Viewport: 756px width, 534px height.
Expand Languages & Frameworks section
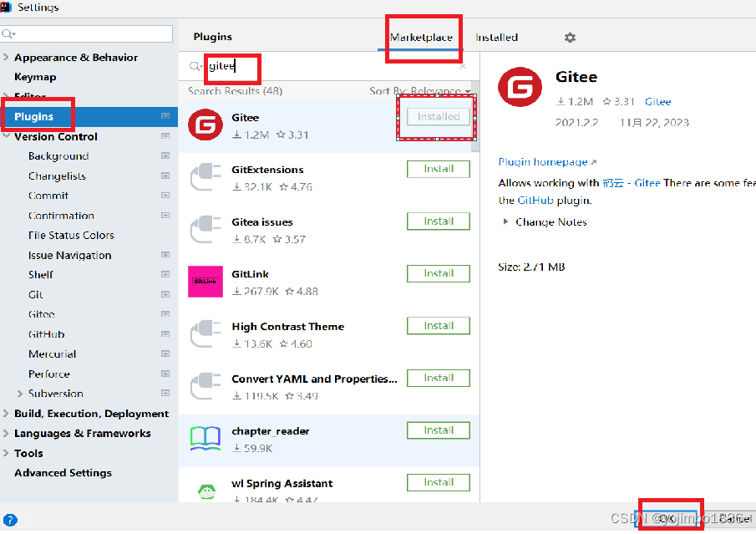(x=6, y=433)
